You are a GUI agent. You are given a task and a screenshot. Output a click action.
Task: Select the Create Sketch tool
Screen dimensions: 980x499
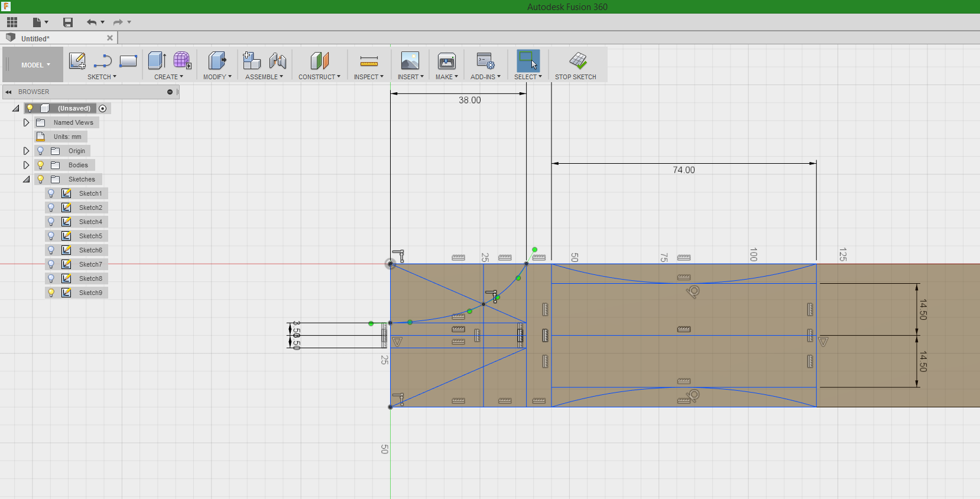(x=77, y=61)
